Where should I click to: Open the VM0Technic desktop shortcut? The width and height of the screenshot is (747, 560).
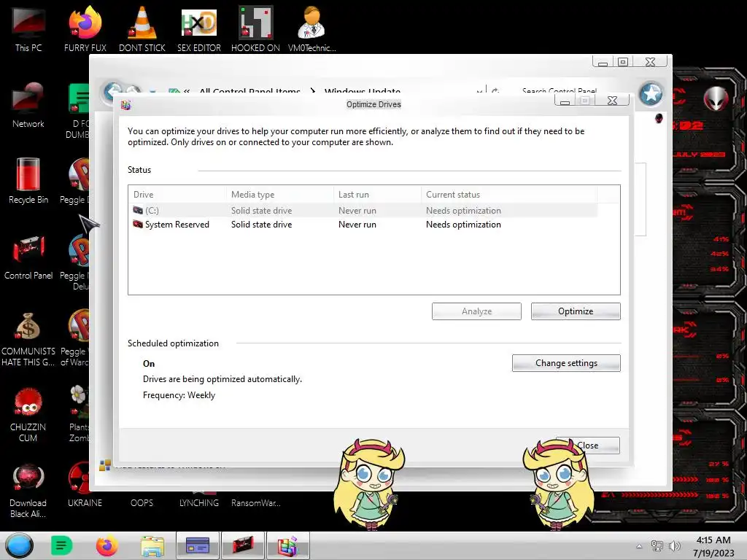pyautogui.click(x=311, y=28)
